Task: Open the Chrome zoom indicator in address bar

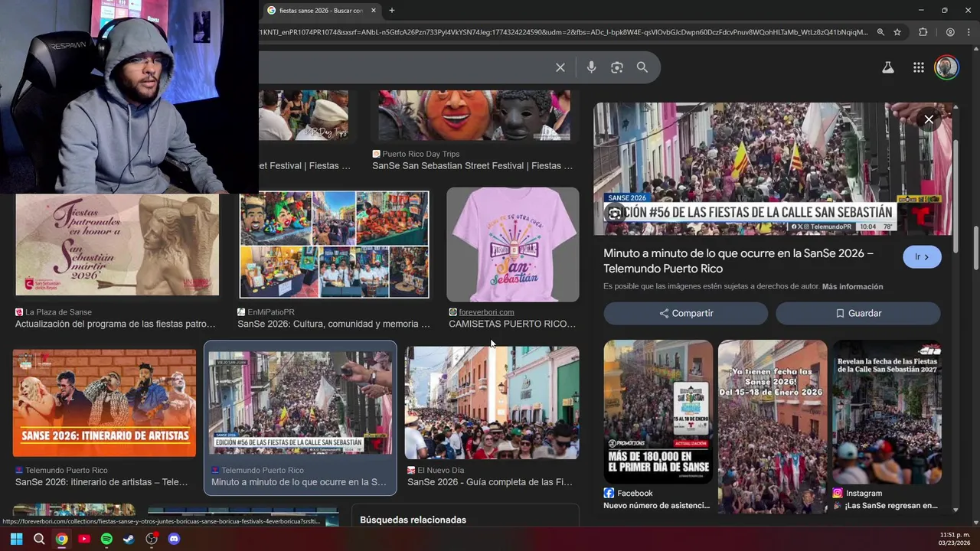Action: [880, 32]
